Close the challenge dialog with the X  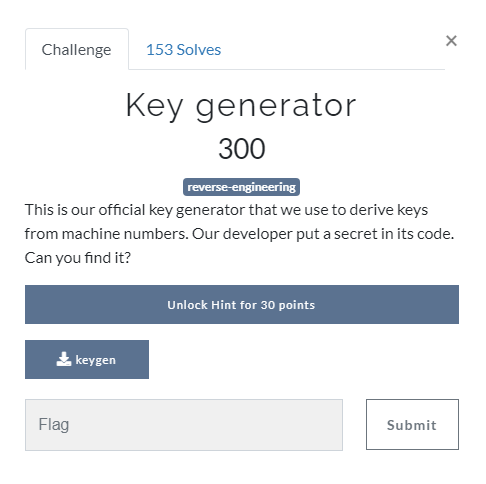click(x=451, y=41)
